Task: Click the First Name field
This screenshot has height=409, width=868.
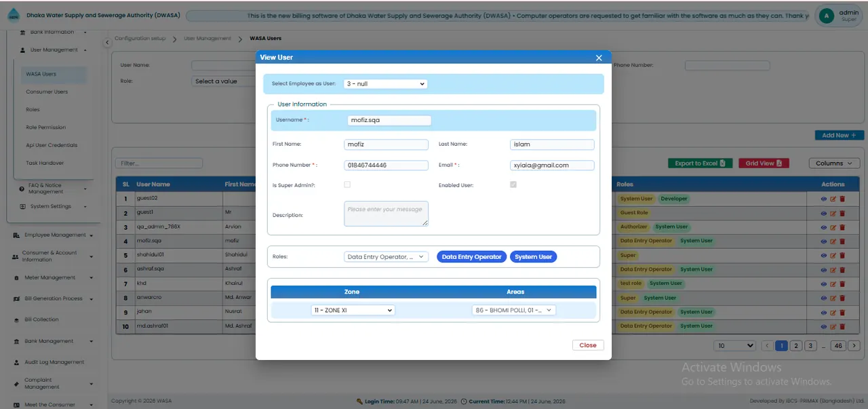Action: pyautogui.click(x=387, y=144)
